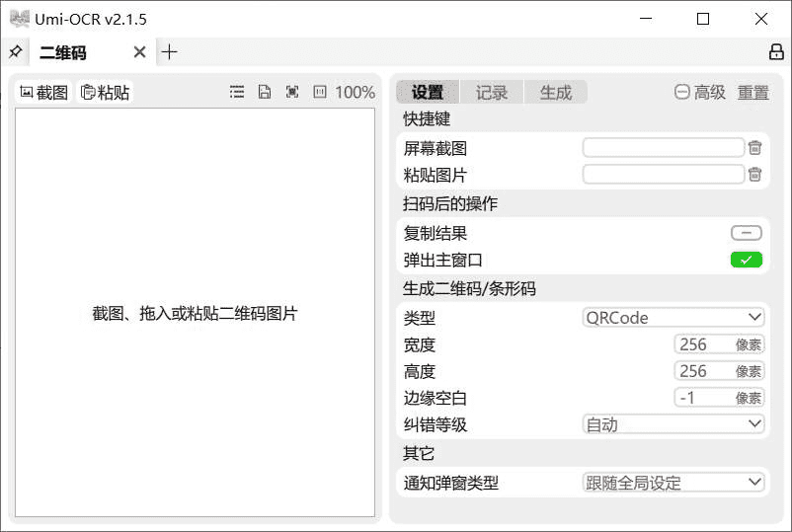792x532 pixels.
Task: Click the 宽度 256 value field
Action: click(x=719, y=344)
